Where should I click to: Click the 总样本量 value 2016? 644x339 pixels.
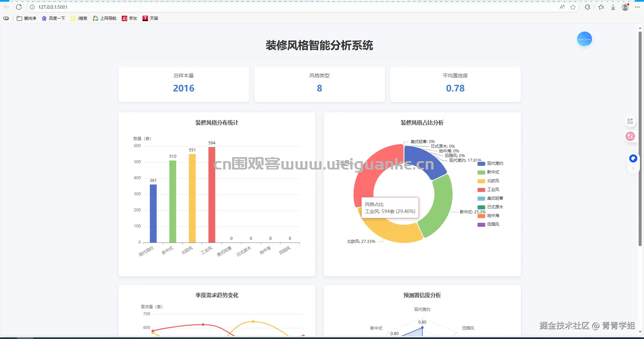pos(183,88)
